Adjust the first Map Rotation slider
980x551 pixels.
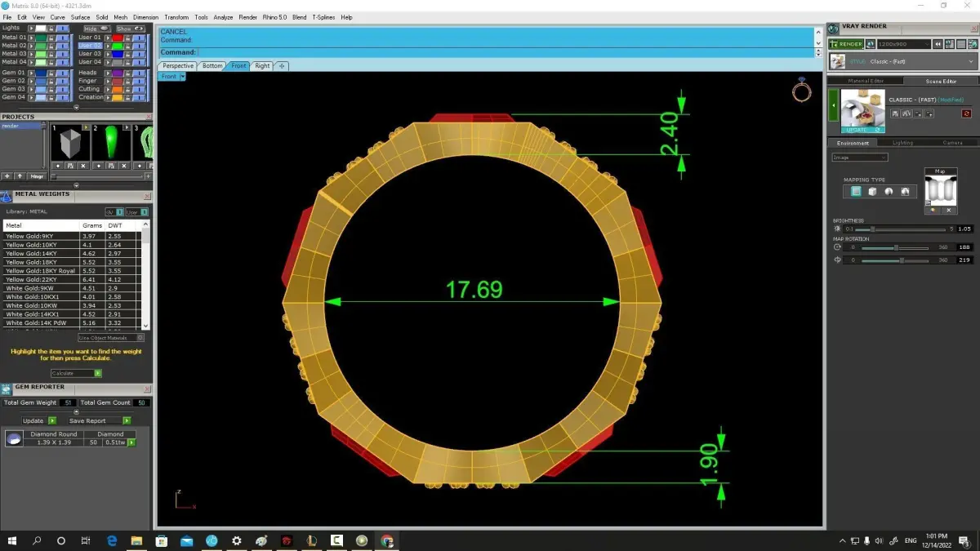pyautogui.click(x=895, y=247)
